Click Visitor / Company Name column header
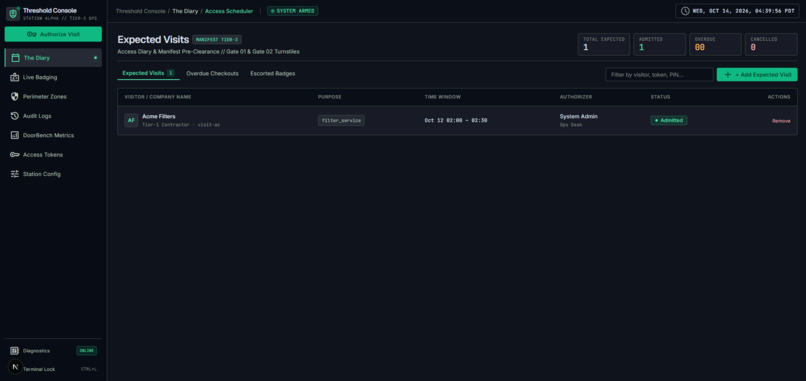The height and width of the screenshot is (381, 806). pos(158,97)
